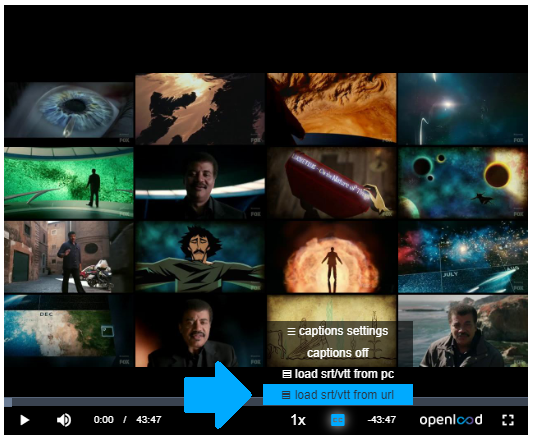Mute audio with the speaker icon

(x=64, y=420)
